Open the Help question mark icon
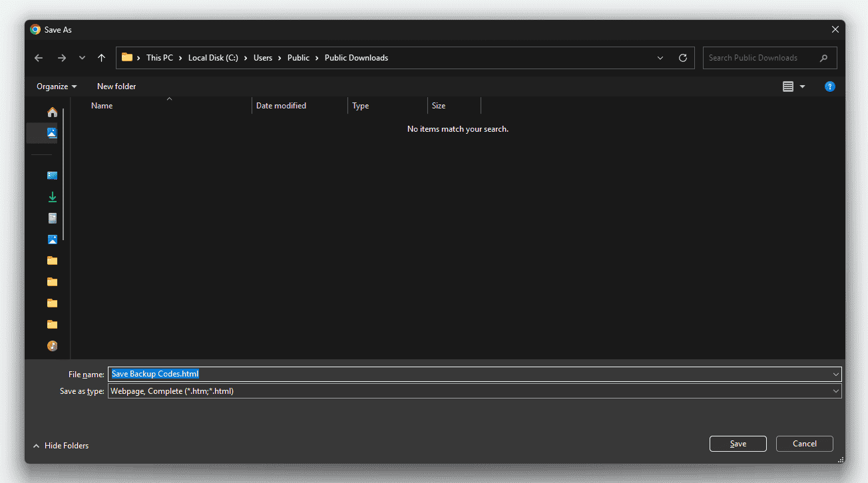868x483 pixels. [x=830, y=86]
